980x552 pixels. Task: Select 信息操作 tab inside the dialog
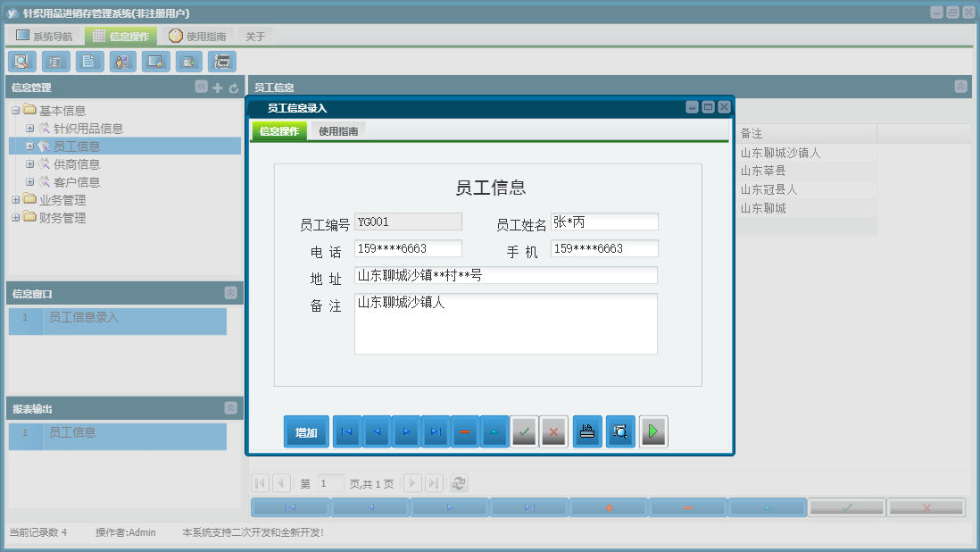click(279, 131)
